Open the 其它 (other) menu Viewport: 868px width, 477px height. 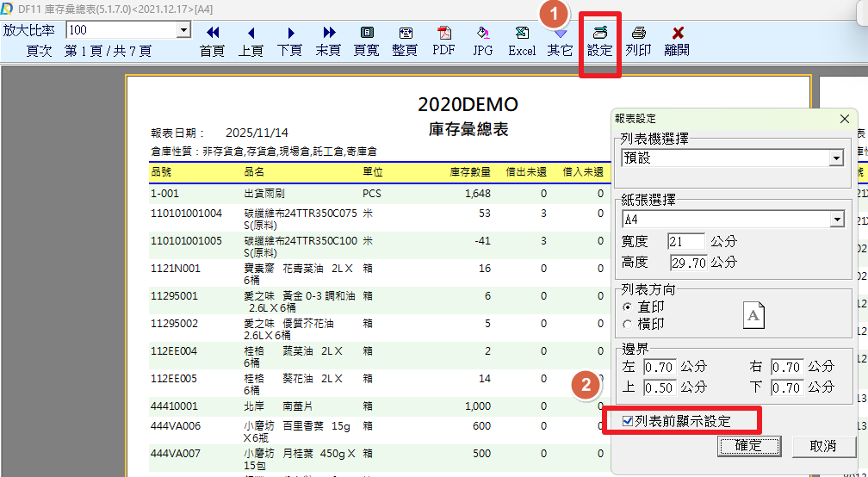point(560,40)
